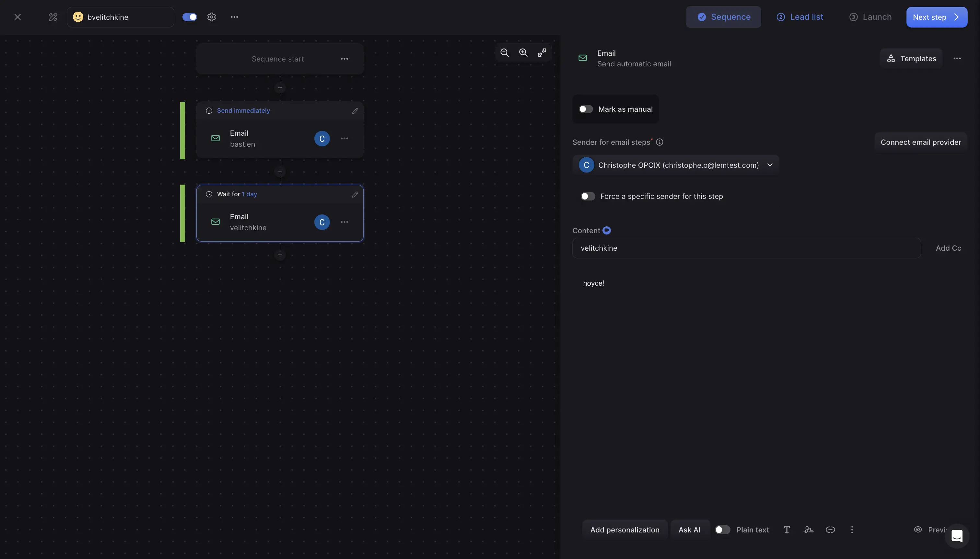Zoom in the sequence canvas
Image resolution: width=980 pixels, height=559 pixels.
[x=523, y=52]
